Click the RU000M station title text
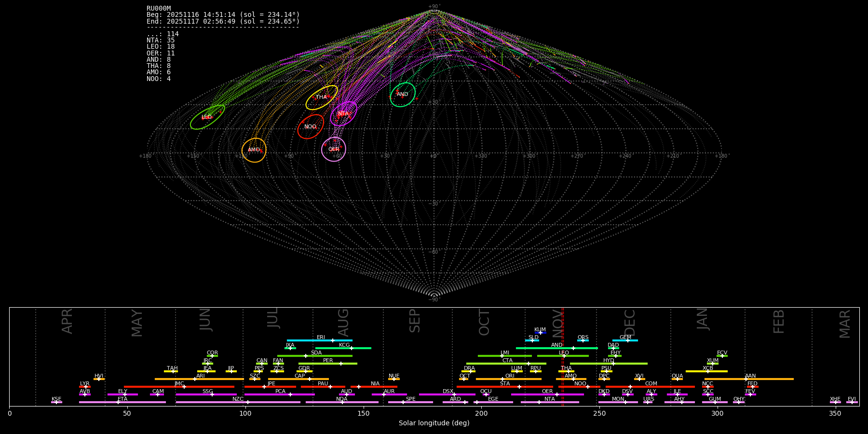Screen dimensions: 868x434 [159, 9]
